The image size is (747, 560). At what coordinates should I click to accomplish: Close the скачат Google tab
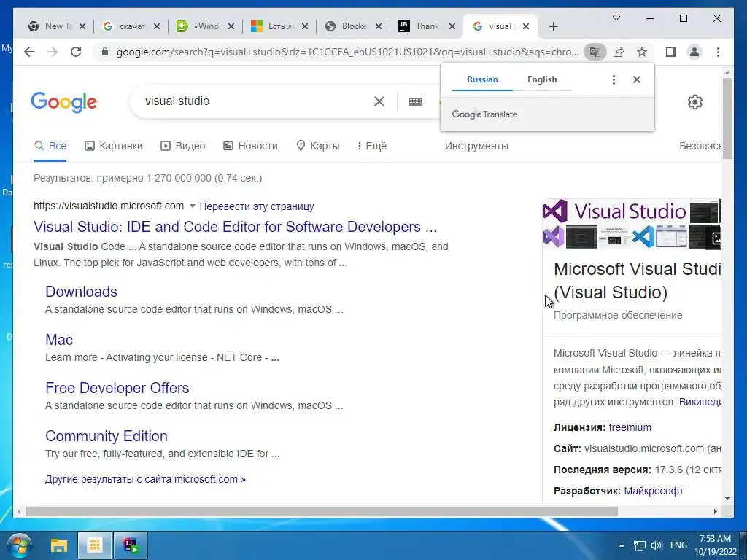pos(157,26)
